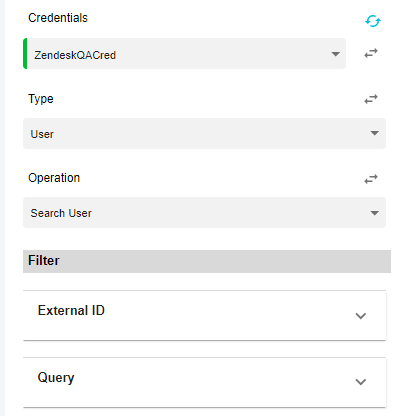This screenshot has height=416, width=404.
Task: Expand the Query filter panel
Action: (204, 382)
